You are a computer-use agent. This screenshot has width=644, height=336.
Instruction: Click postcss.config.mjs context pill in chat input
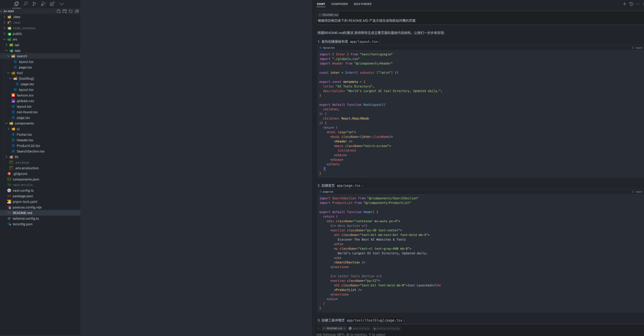pos(386,328)
